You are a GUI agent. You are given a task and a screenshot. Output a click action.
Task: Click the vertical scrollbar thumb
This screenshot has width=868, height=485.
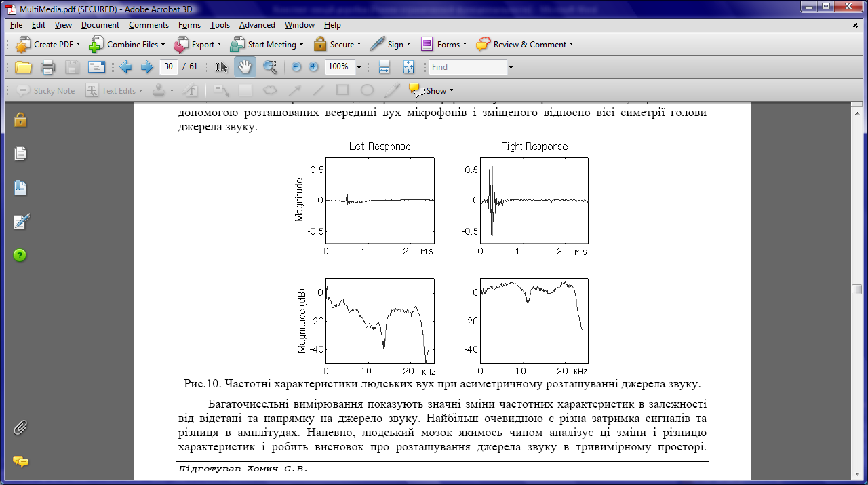coord(857,289)
